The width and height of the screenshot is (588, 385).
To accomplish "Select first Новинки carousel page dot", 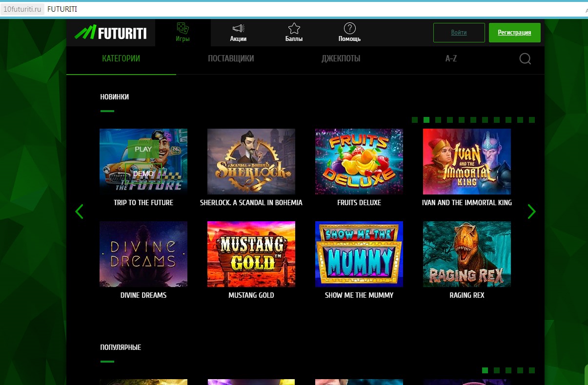I will pyautogui.click(x=415, y=120).
